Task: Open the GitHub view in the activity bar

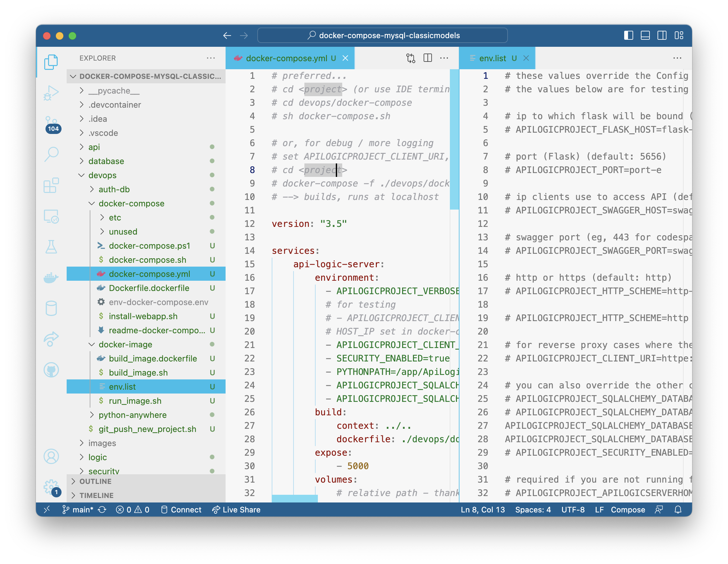Action: (x=51, y=370)
